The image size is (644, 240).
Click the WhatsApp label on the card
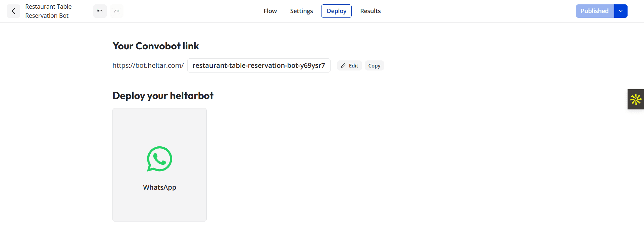(159, 187)
